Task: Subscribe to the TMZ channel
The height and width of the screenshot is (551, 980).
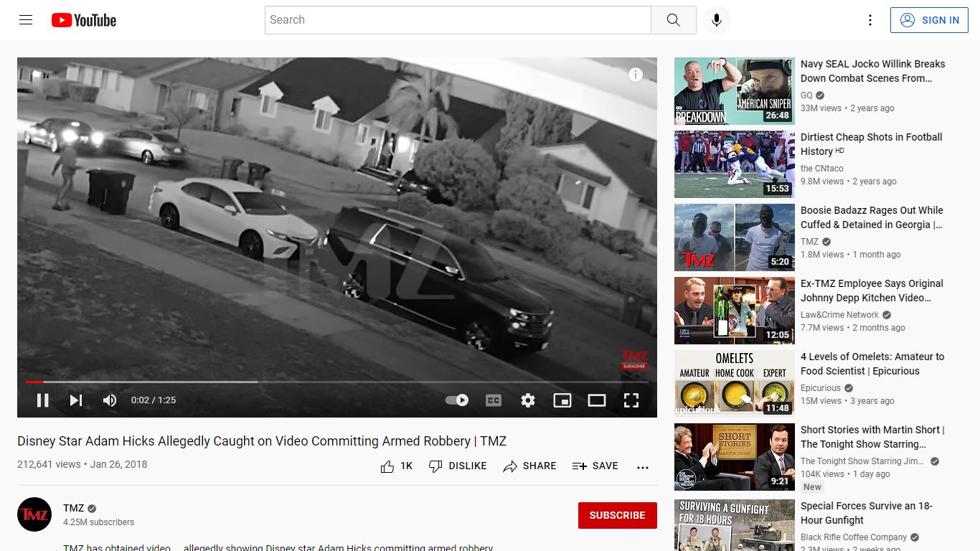Action: (618, 515)
